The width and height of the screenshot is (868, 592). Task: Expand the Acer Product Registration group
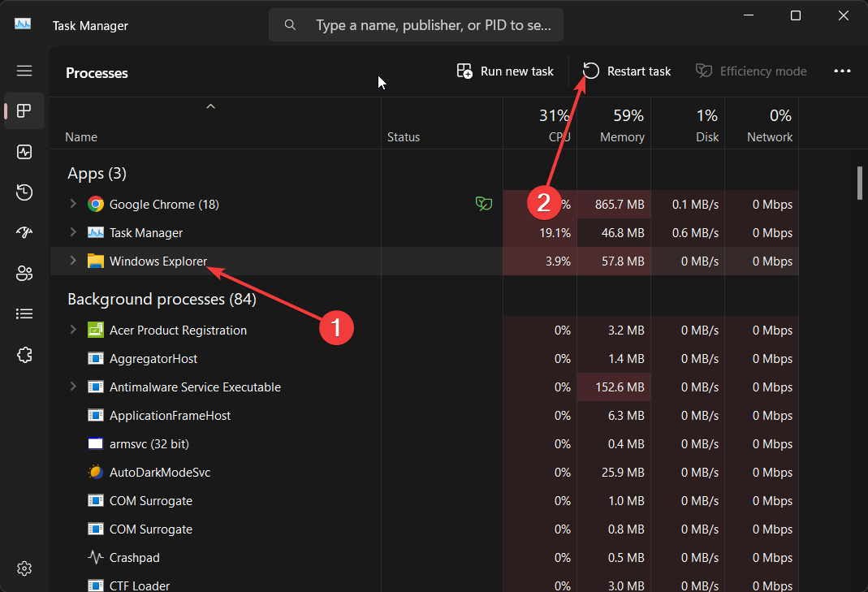coord(73,330)
